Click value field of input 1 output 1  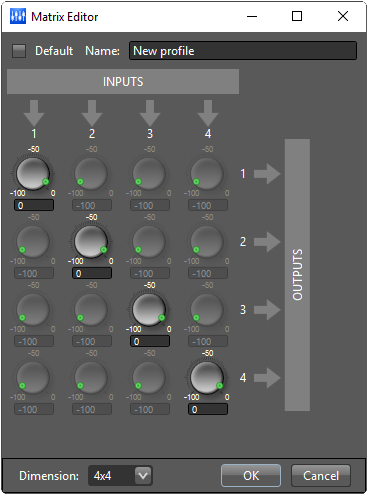34,205
